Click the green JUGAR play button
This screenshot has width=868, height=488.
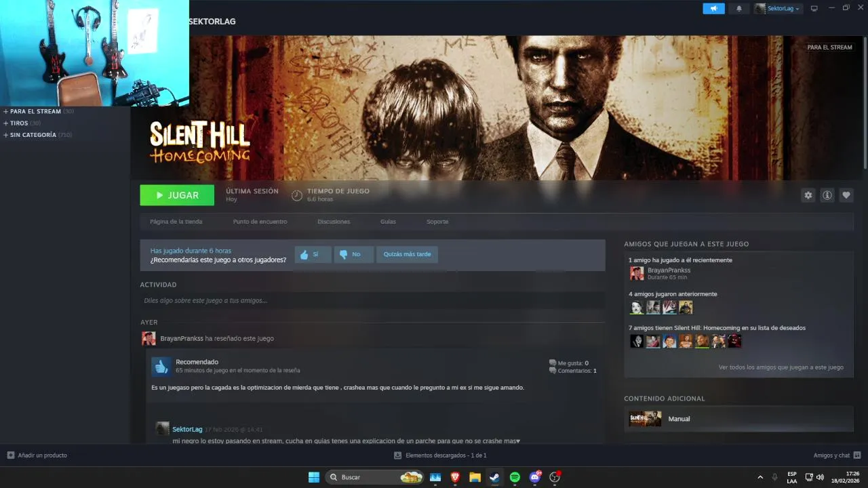[x=177, y=195]
